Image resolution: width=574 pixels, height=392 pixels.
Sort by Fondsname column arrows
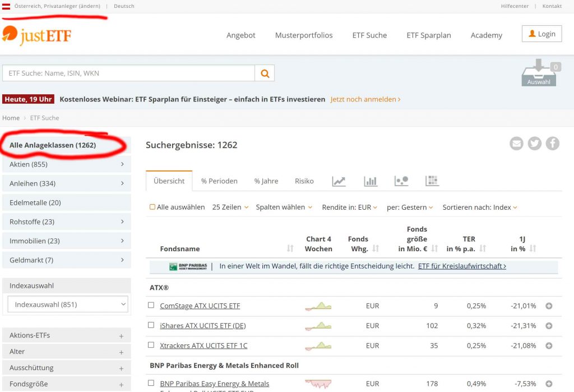coord(290,248)
